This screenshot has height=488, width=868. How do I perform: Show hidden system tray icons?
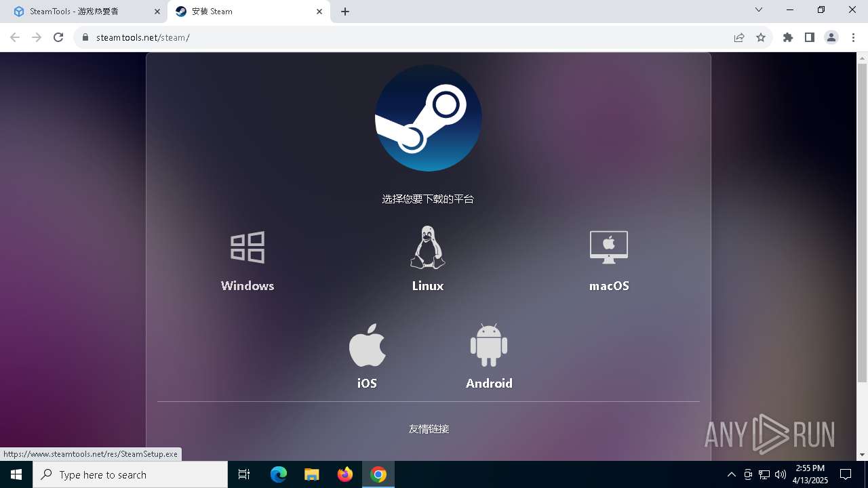click(x=731, y=474)
